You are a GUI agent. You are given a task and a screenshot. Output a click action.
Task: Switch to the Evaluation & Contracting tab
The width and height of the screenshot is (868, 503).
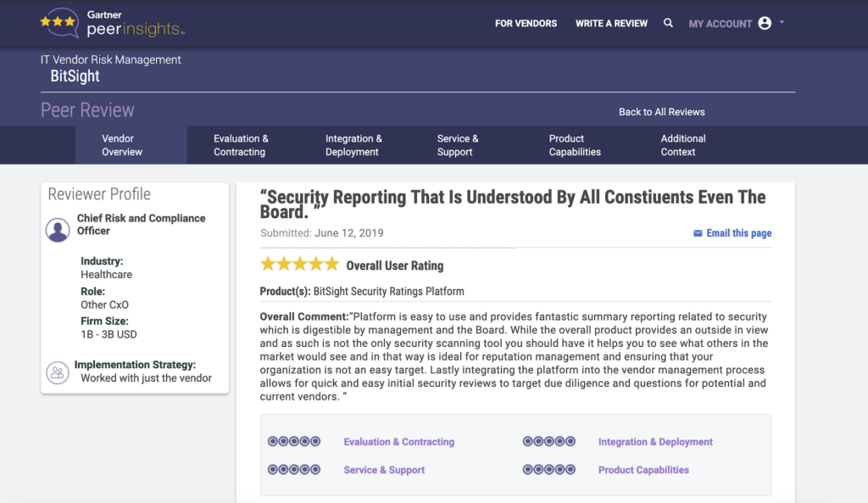[x=241, y=145]
